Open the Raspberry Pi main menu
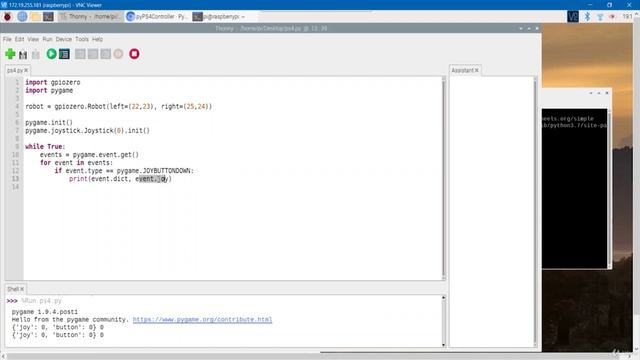The height and width of the screenshot is (360, 640). tap(8, 17)
